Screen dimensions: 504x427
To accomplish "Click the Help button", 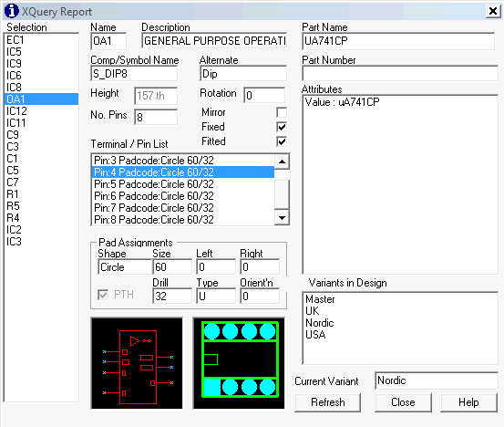I will pyautogui.click(x=468, y=402).
